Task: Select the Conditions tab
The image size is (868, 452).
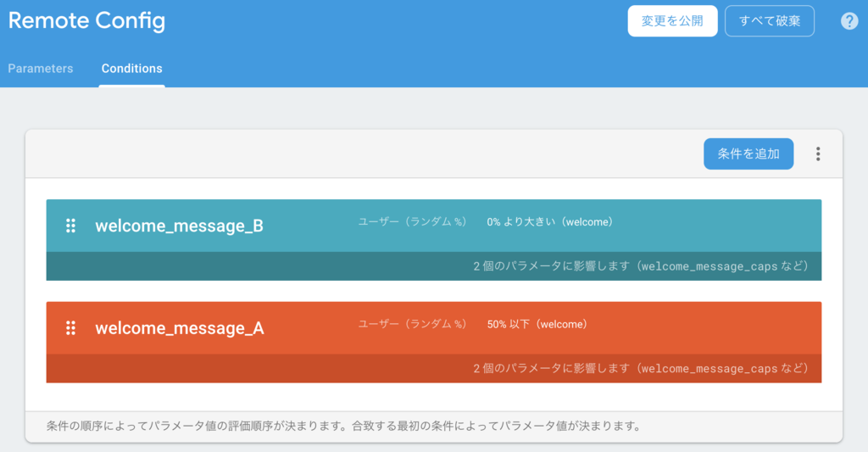Action: [x=131, y=69]
